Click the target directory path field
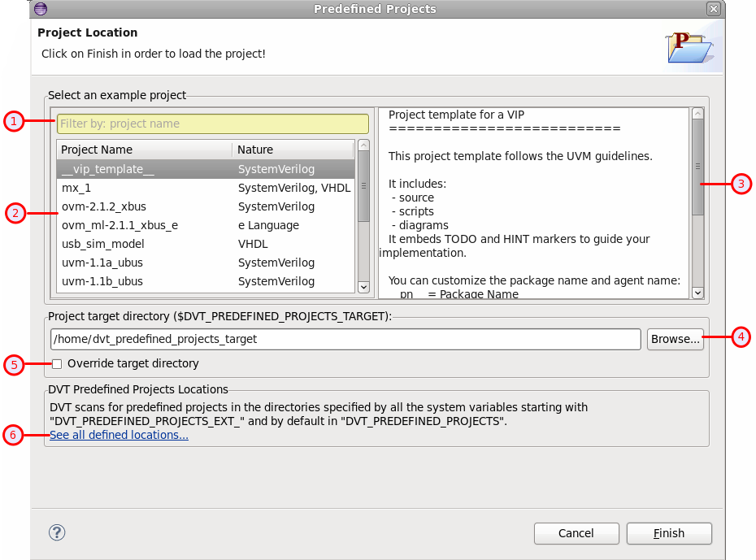 point(345,340)
